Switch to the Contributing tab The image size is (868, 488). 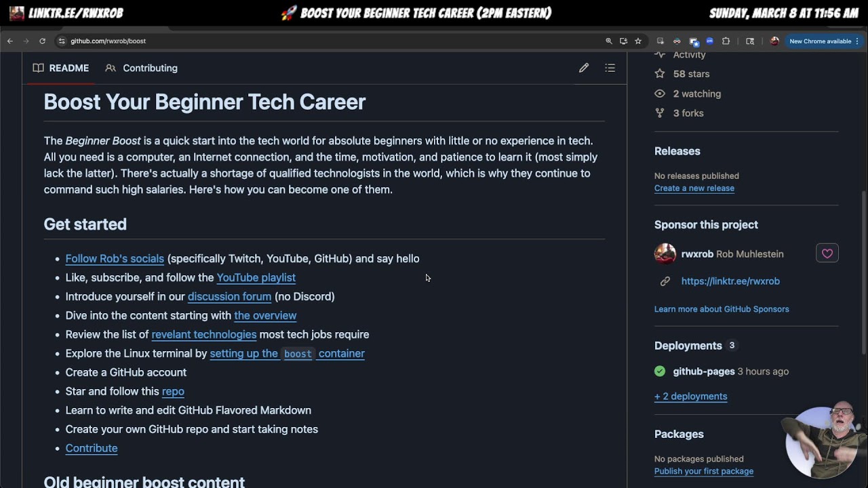point(141,68)
